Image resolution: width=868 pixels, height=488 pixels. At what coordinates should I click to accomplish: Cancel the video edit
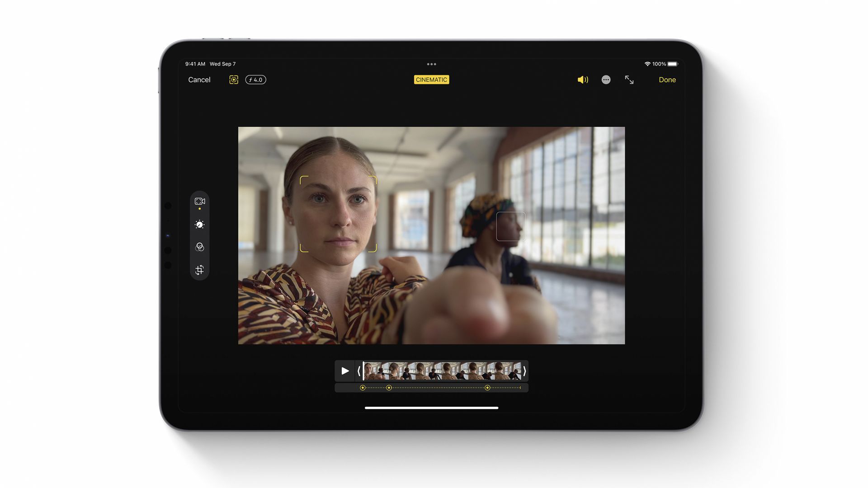(199, 80)
